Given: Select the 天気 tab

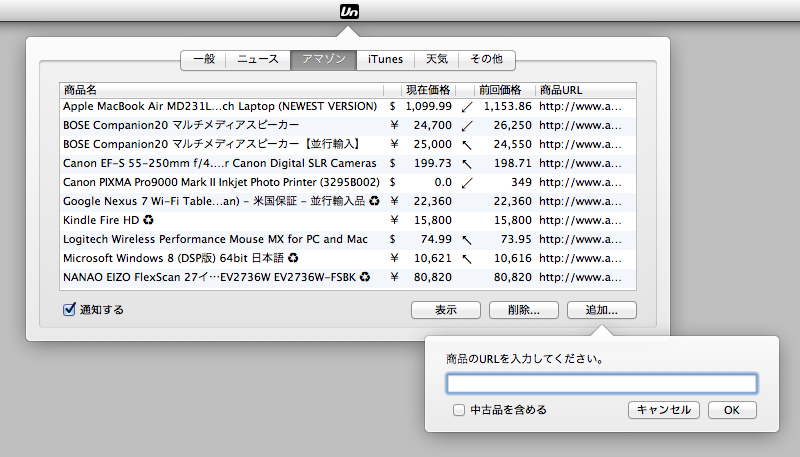Looking at the screenshot, I should (437, 60).
